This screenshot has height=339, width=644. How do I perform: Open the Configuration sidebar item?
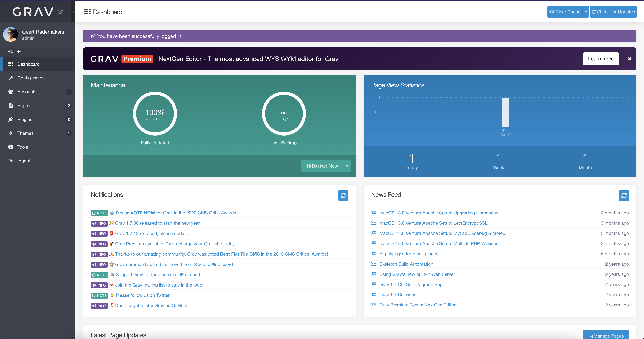click(x=31, y=78)
